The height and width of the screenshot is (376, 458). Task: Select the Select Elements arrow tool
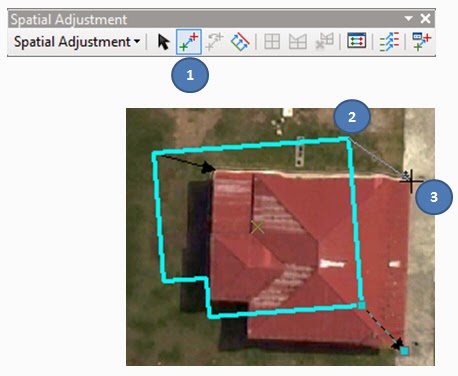pos(163,42)
